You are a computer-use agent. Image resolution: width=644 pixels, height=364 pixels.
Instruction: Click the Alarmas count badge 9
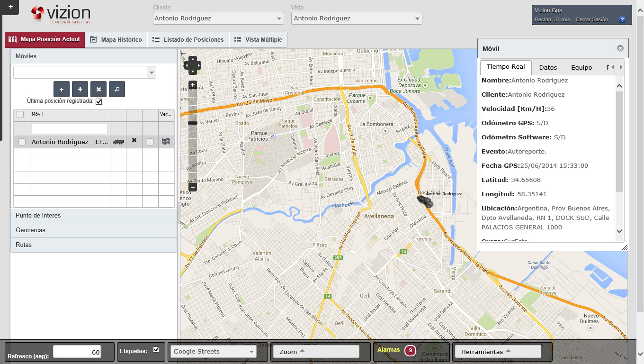click(410, 350)
